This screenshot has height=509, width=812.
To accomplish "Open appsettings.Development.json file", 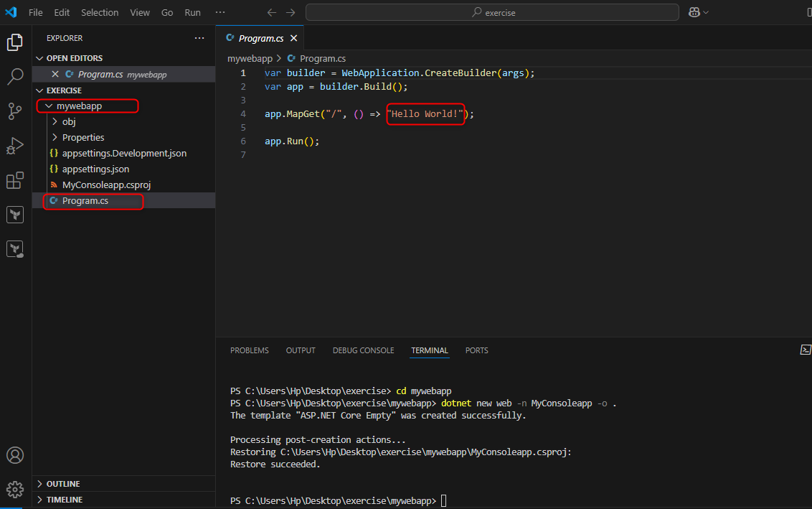I will click(123, 154).
